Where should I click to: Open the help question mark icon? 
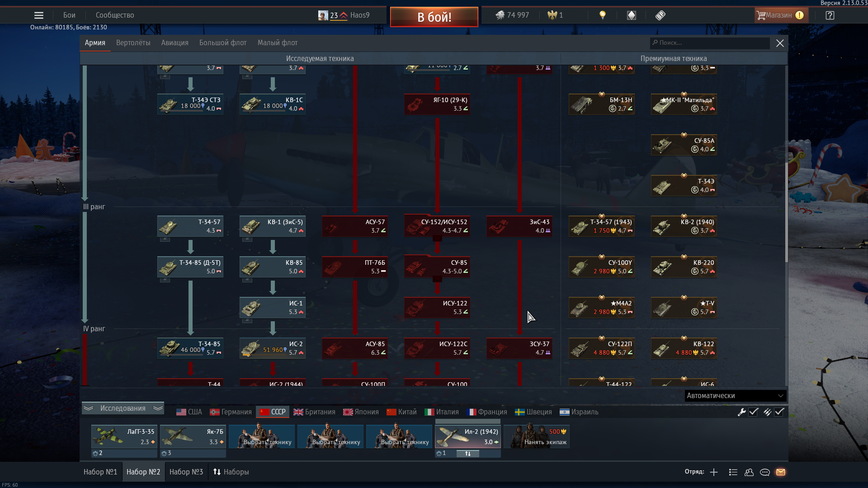[x=830, y=15]
